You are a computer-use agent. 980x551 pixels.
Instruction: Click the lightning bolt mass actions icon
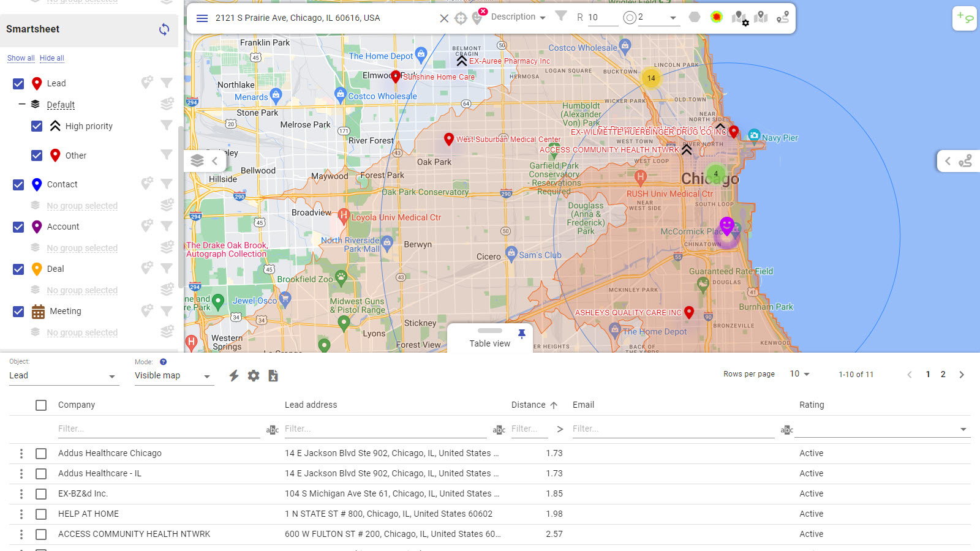point(234,375)
